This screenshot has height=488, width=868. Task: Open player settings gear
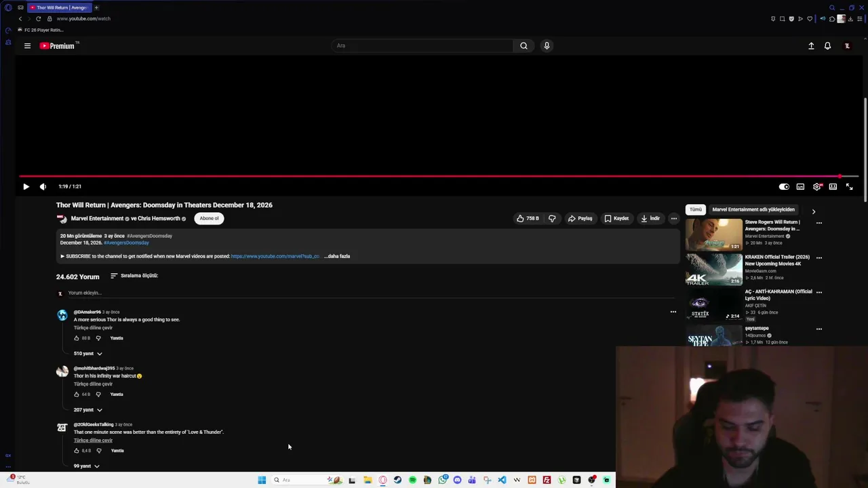pyautogui.click(x=817, y=186)
